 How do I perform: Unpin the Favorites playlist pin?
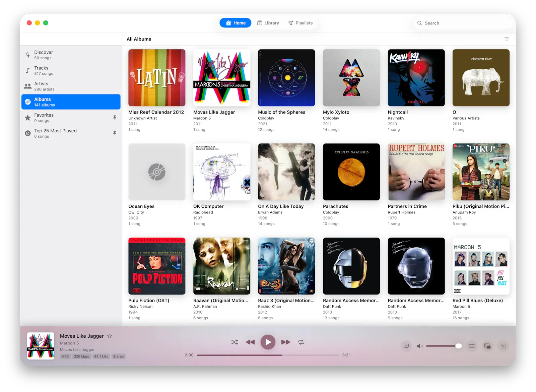115,118
